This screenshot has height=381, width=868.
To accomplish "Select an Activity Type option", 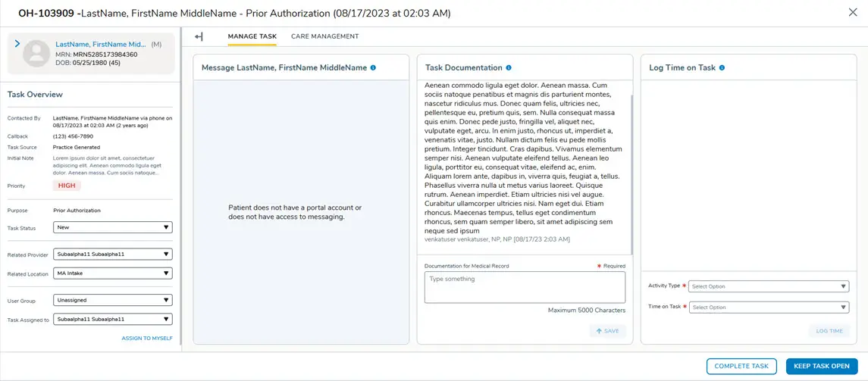I will (768, 286).
